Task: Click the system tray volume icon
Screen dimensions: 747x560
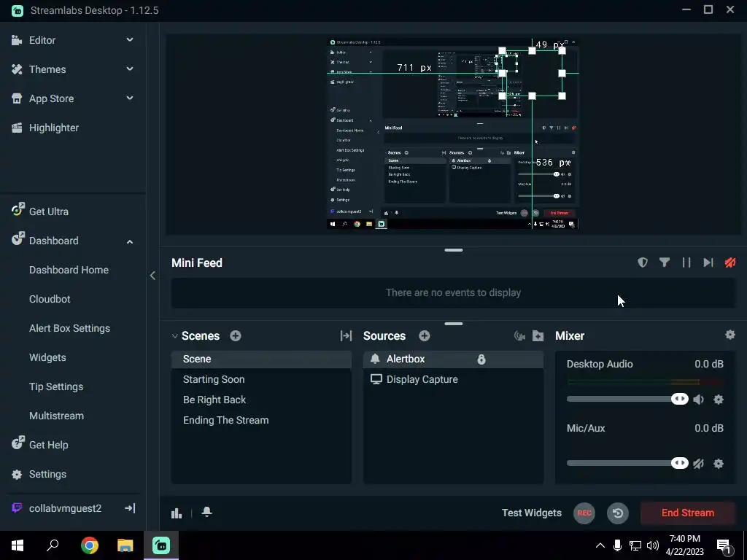Action: 653,545
